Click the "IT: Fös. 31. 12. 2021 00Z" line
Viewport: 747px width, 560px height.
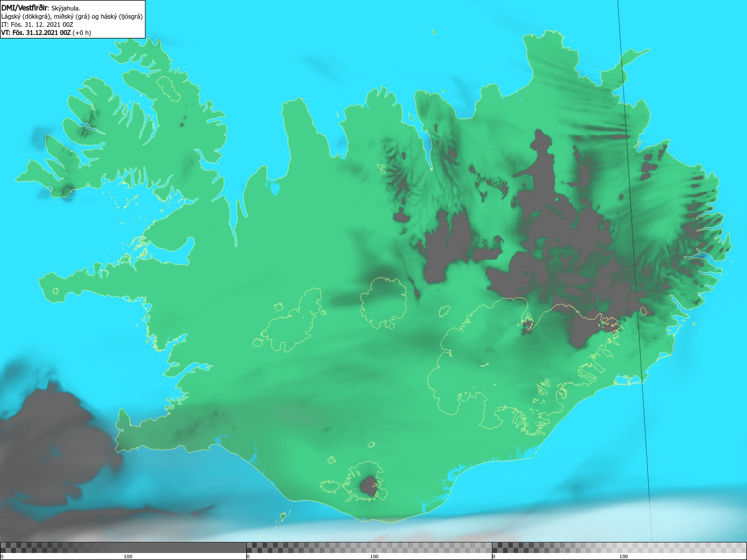pos(37,24)
